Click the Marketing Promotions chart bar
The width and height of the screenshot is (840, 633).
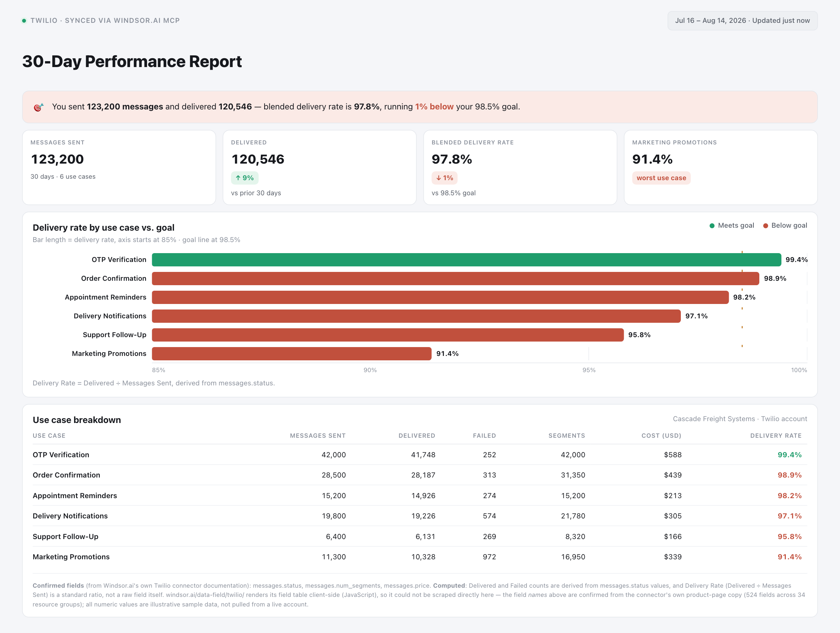click(x=292, y=353)
